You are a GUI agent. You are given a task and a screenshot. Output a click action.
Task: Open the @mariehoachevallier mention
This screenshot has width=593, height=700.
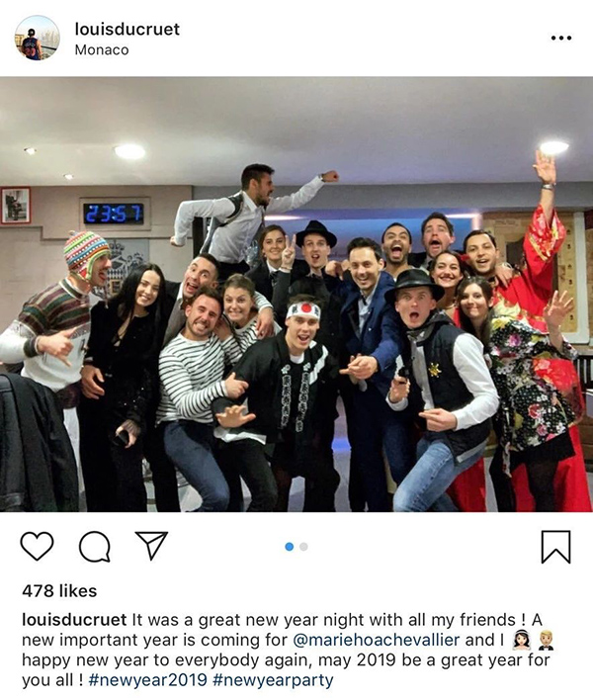377,640
